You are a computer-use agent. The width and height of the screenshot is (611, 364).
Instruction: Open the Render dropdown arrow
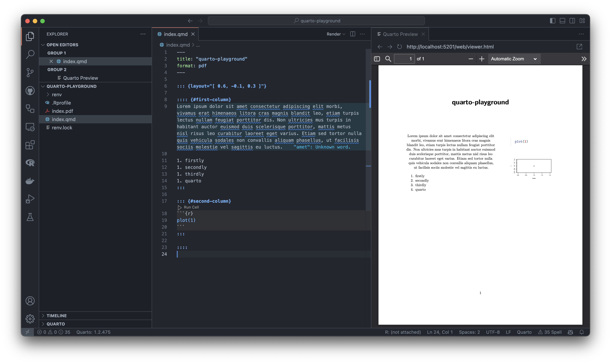[344, 34]
